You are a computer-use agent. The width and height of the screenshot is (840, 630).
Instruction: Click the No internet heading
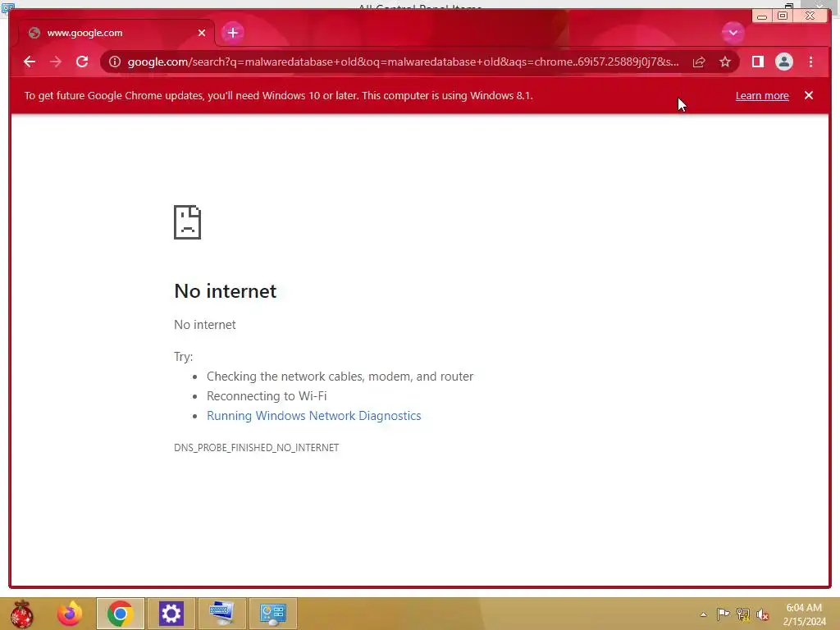[225, 291]
